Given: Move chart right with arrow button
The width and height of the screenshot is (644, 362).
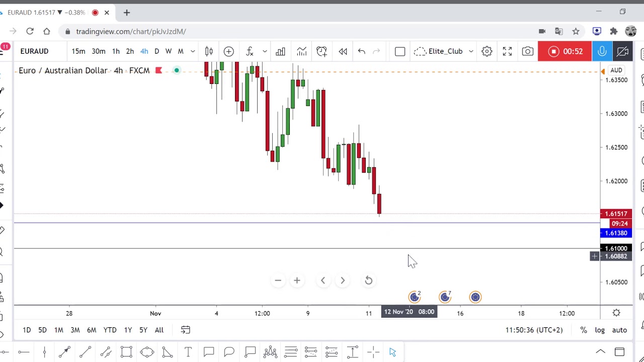Looking at the screenshot, I should pyautogui.click(x=343, y=281).
